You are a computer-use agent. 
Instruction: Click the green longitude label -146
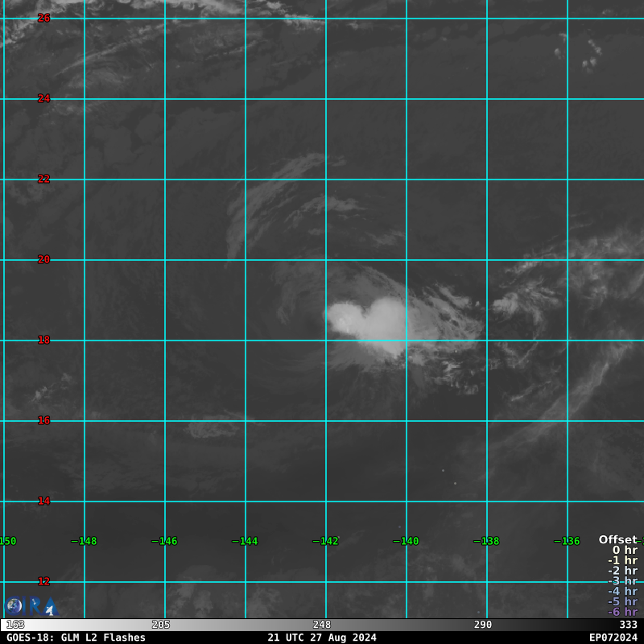tap(164, 541)
